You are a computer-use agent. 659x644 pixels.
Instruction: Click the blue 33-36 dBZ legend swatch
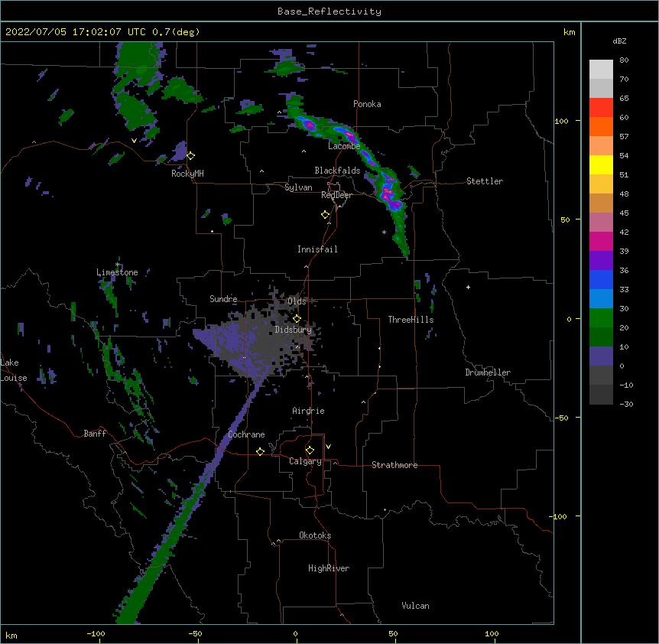coord(601,279)
